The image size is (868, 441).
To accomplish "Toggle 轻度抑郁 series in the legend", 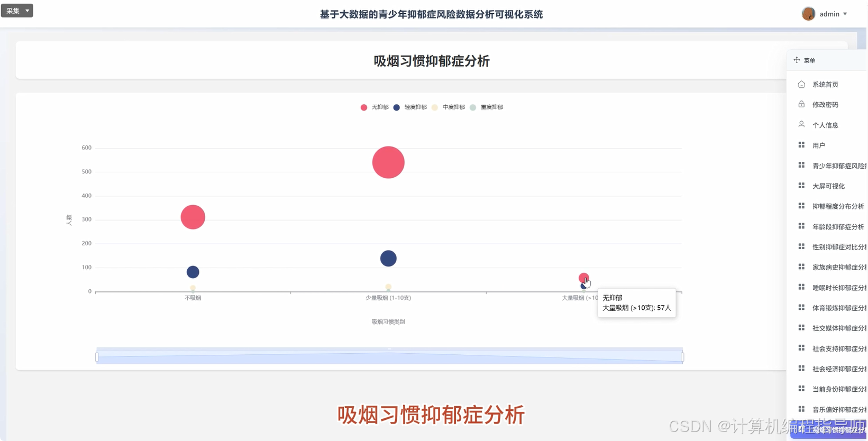I will (410, 107).
